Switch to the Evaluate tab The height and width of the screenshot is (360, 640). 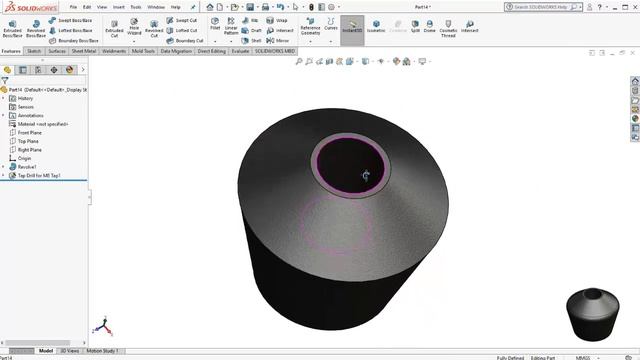240,51
